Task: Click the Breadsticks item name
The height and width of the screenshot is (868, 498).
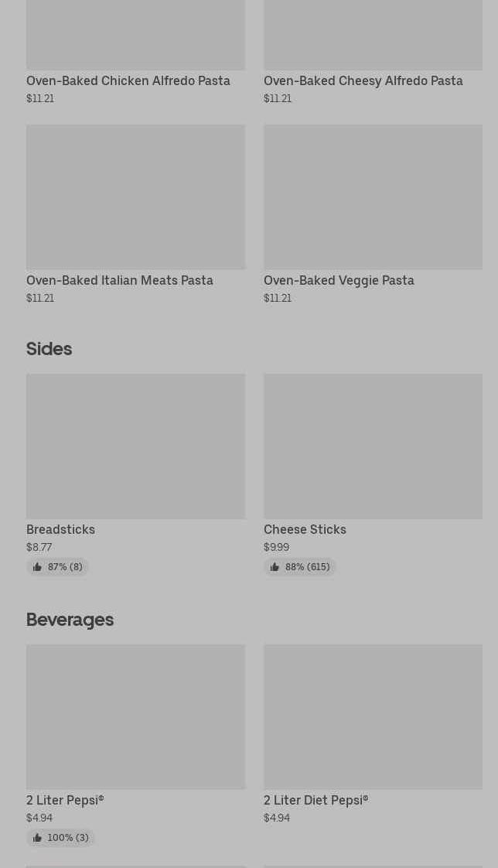Action: coord(60,529)
